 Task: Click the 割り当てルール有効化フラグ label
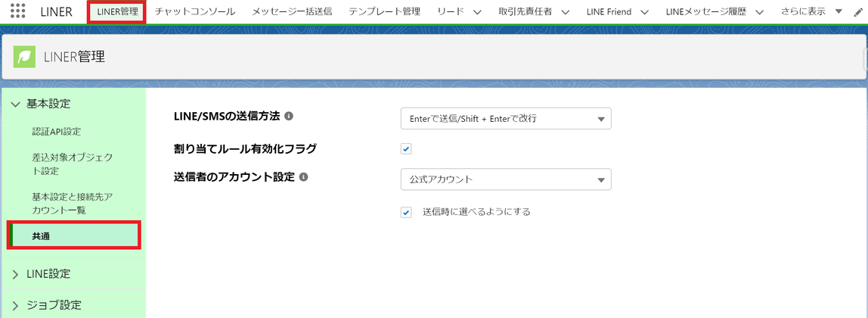pyautogui.click(x=245, y=148)
